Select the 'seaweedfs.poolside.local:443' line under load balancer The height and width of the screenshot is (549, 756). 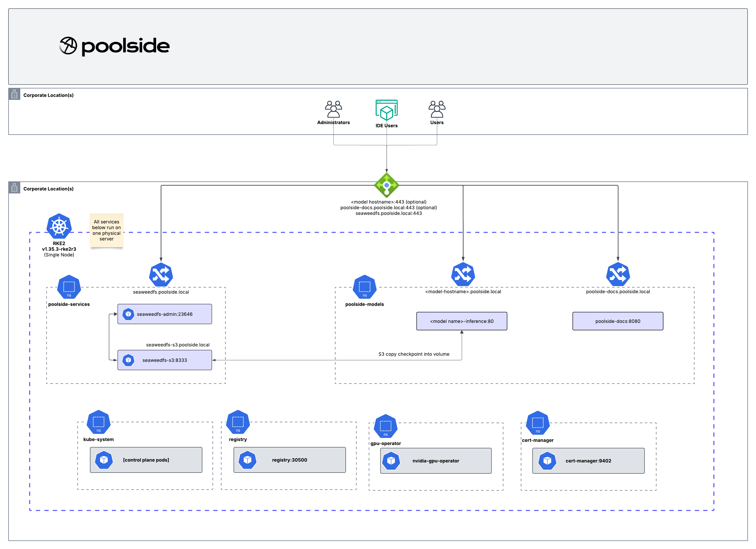389,213
